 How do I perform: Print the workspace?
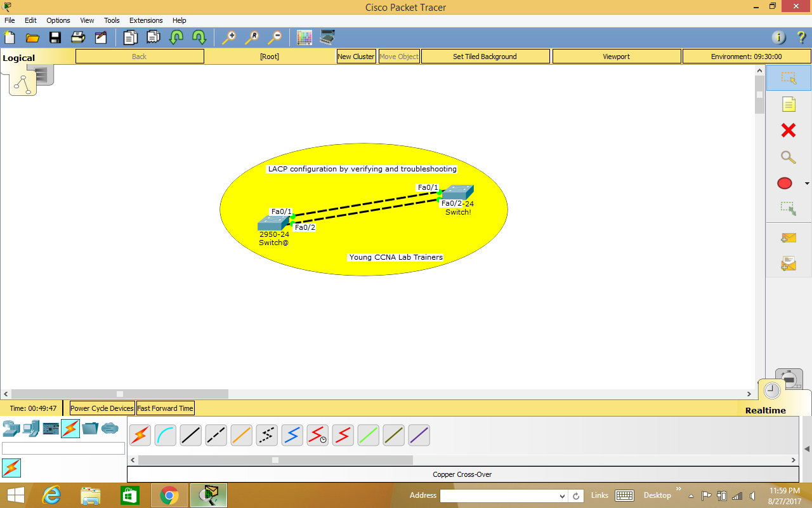tap(78, 37)
